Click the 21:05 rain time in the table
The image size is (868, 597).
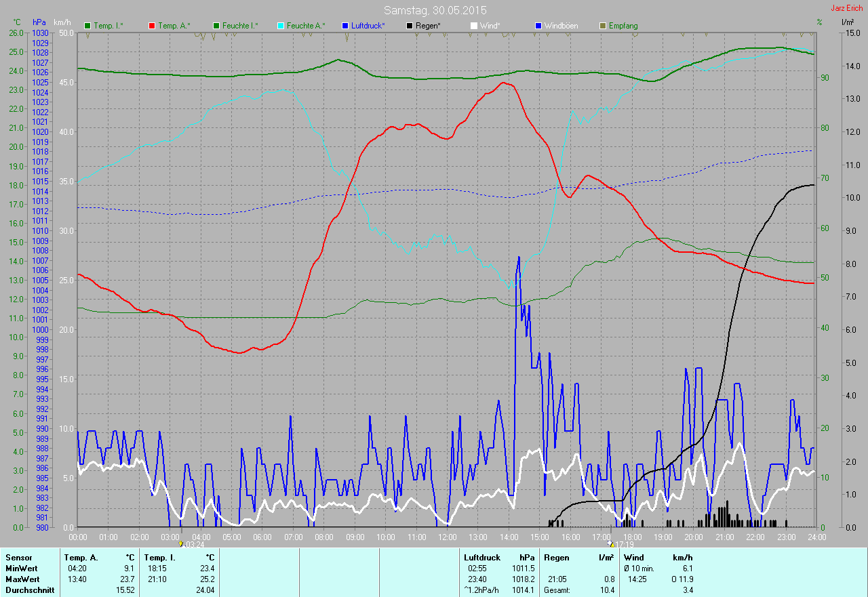[x=557, y=579]
